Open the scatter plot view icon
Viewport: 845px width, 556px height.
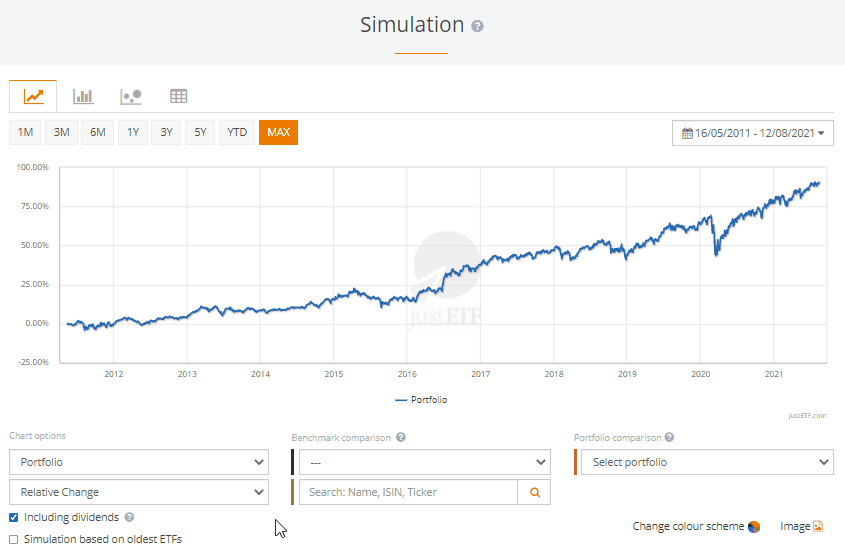(130, 97)
